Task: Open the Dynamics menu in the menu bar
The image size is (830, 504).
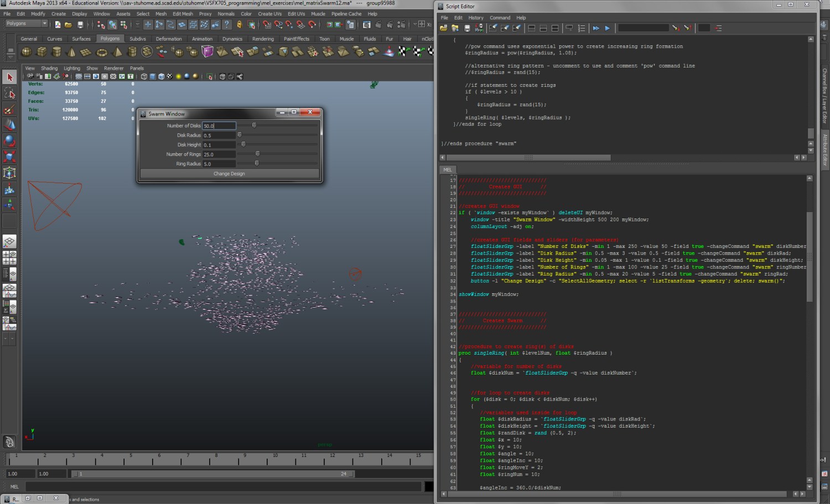Action: tap(232, 39)
